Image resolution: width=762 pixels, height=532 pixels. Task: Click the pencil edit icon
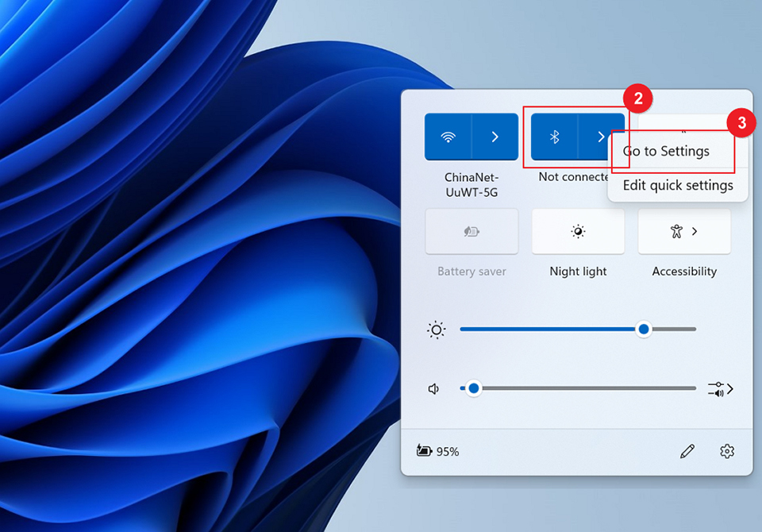[x=687, y=451]
